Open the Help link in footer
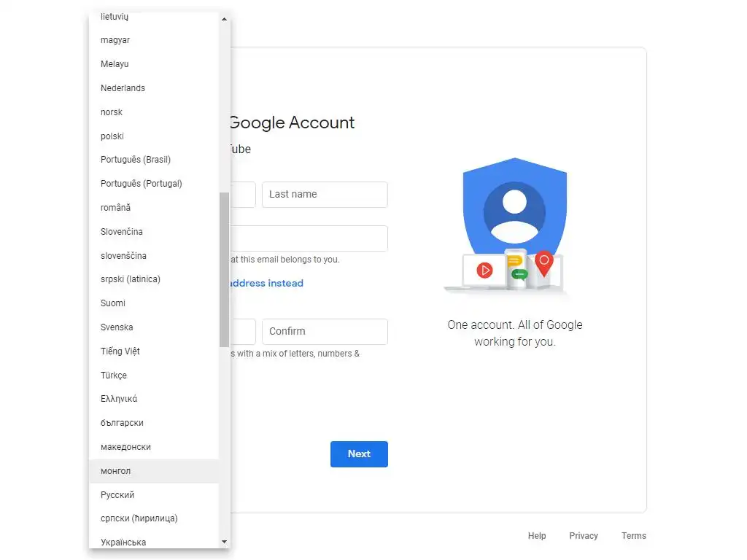Image resolution: width=747 pixels, height=560 pixels. (537, 536)
